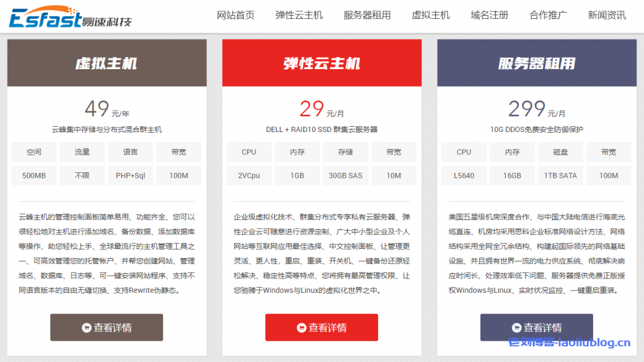Click the brown 虚拟主机 card header

tap(106, 63)
